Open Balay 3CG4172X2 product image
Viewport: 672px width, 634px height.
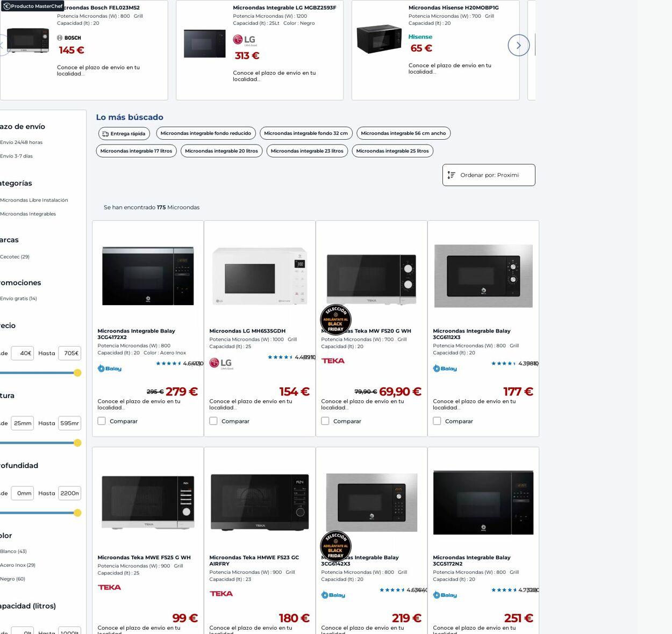click(x=148, y=276)
